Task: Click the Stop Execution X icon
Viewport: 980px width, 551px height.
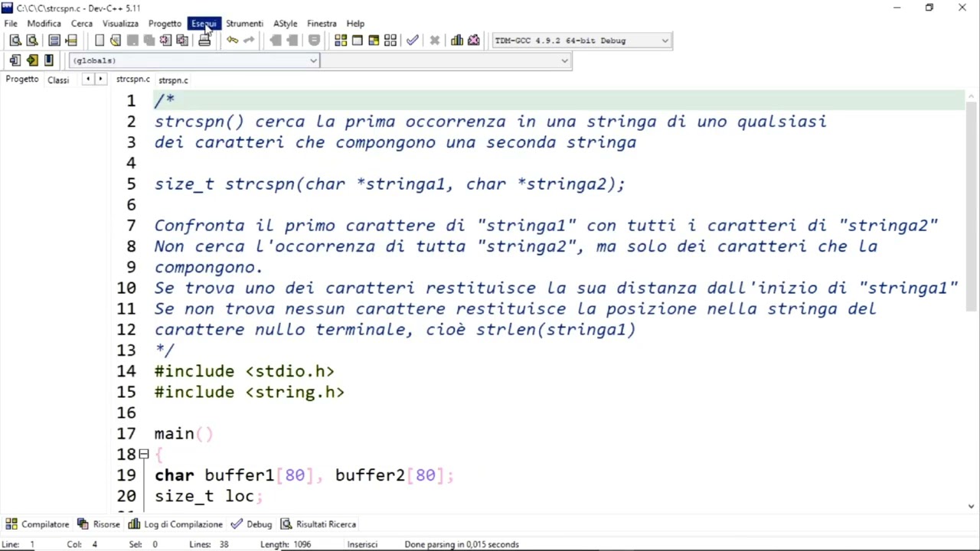Action: pos(434,41)
